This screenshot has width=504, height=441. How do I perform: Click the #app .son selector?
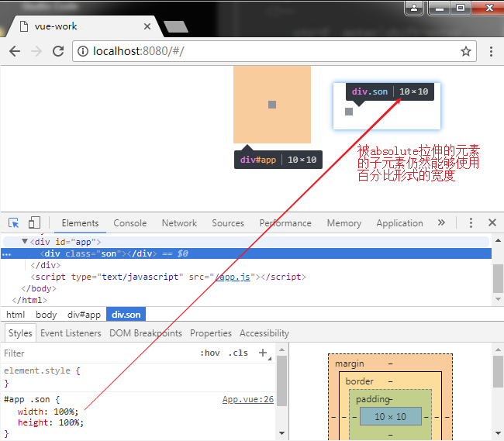(x=26, y=399)
